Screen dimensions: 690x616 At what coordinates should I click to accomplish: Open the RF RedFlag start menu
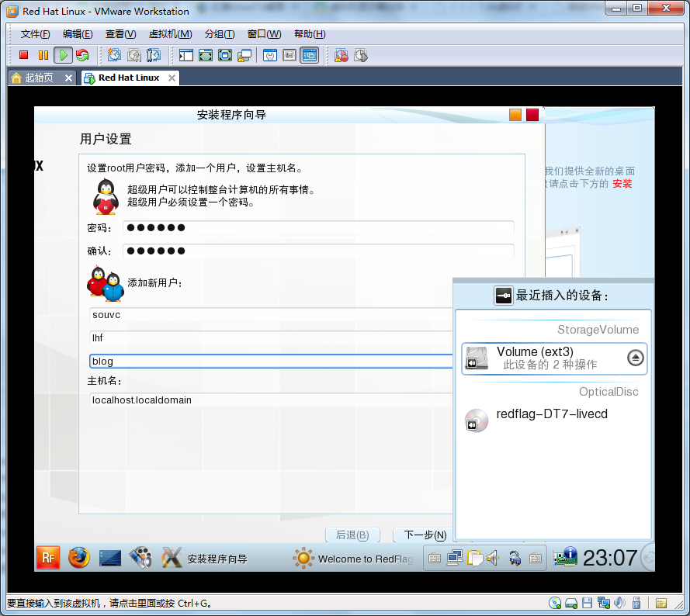pos(48,558)
